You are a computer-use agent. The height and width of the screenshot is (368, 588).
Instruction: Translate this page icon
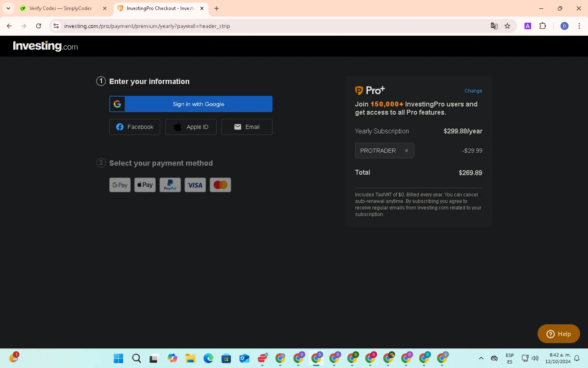(x=494, y=26)
